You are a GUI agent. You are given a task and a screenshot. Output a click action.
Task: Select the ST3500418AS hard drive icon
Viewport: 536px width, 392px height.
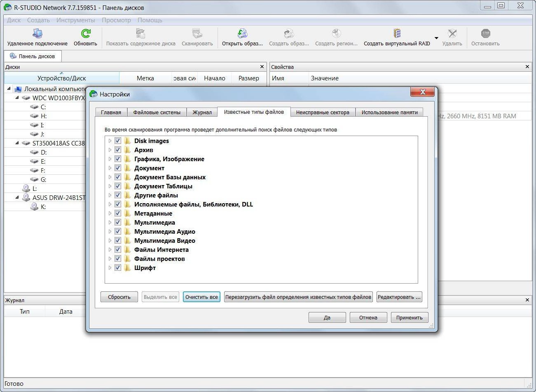click(x=26, y=143)
